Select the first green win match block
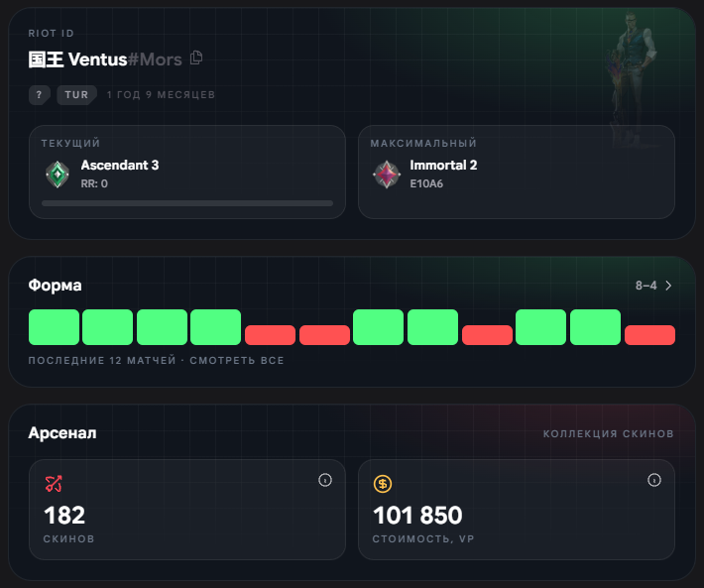This screenshot has width=704, height=588. coord(54,327)
